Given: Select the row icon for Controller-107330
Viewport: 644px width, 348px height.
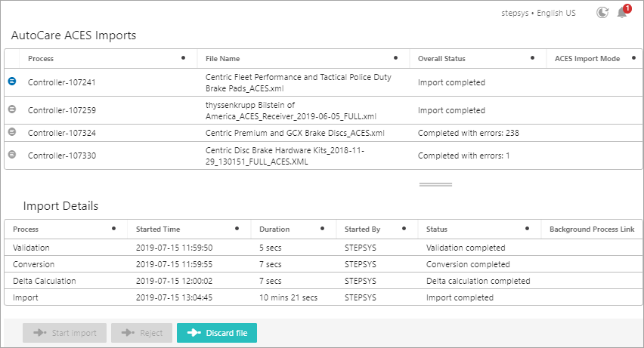Looking at the screenshot, I should pyautogui.click(x=12, y=154).
